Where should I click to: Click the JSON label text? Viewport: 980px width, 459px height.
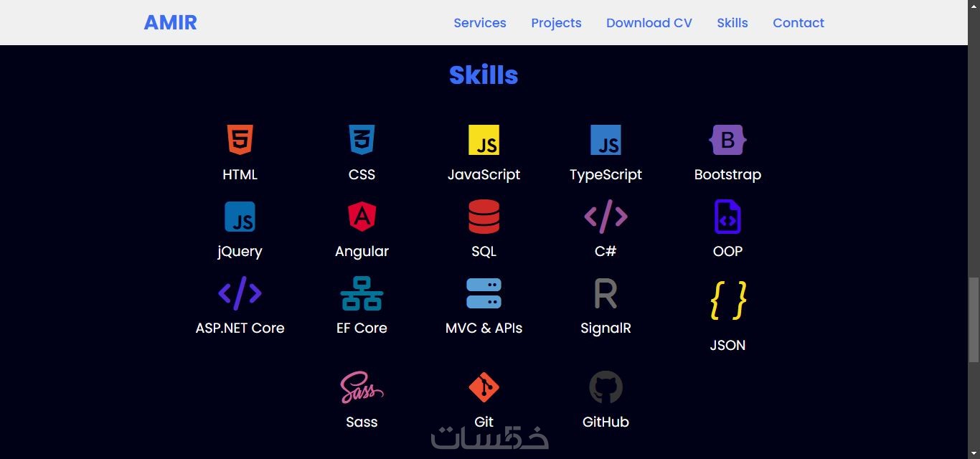tap(727, 345)
